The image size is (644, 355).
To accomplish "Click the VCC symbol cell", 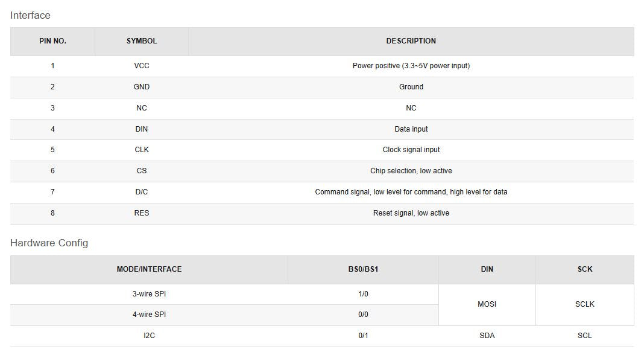I will coord(142,66).
